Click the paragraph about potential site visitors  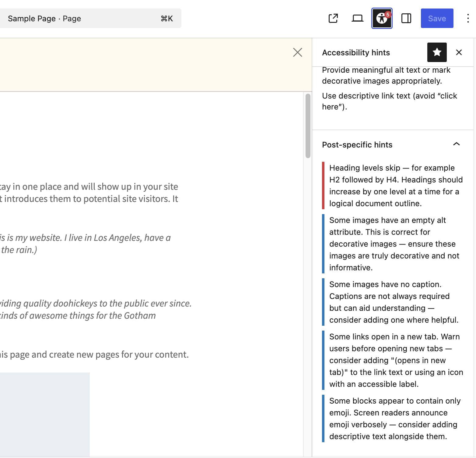pyautogui.click(x=89, y=193)
